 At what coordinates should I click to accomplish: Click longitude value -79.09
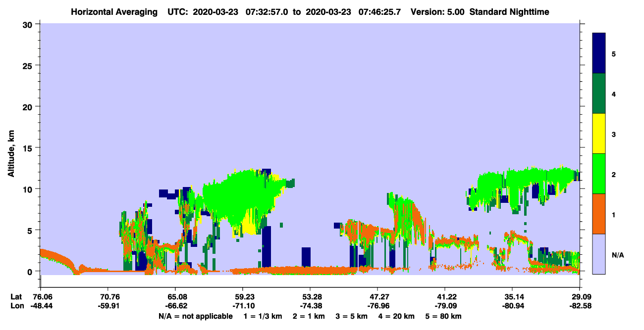coord(445,306)
